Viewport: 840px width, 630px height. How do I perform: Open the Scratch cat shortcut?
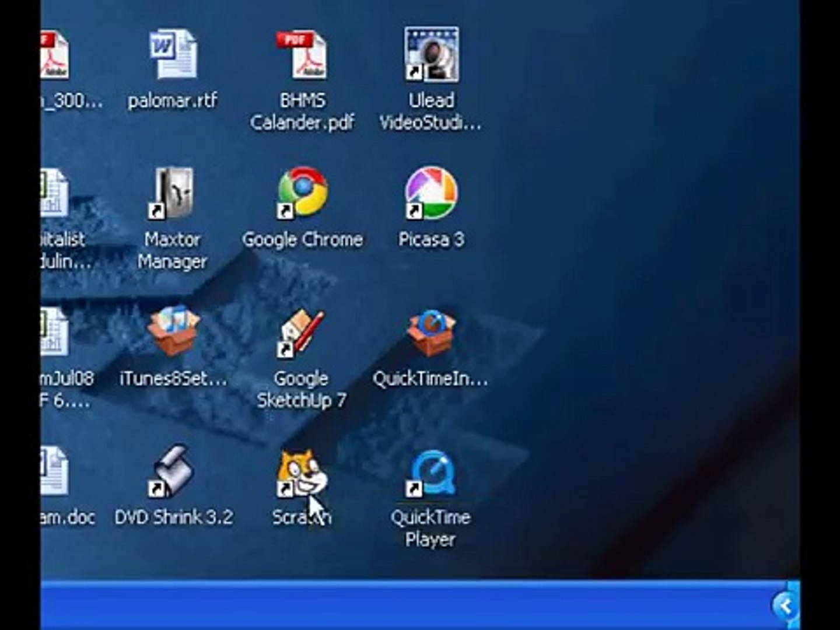(x=302, y=474)
